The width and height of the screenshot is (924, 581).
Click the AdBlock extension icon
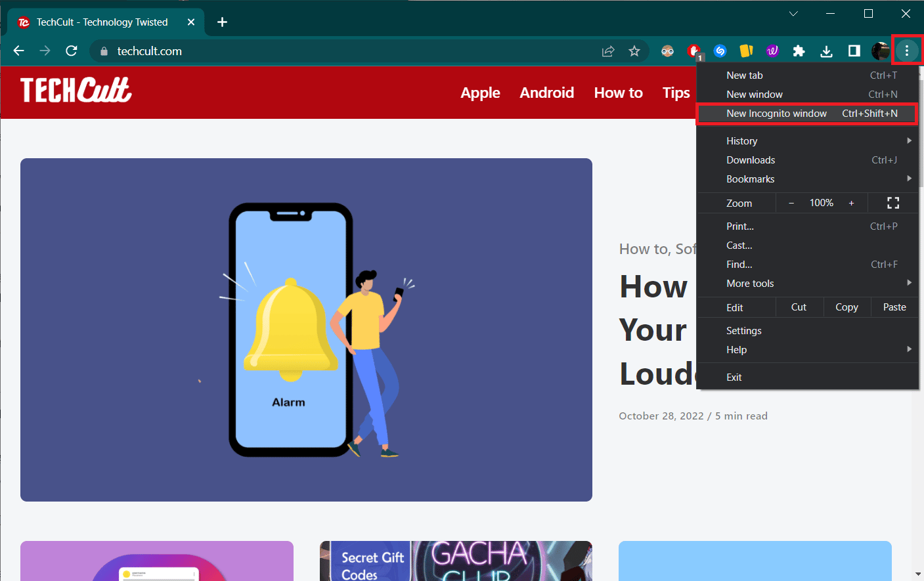point(694,51)
